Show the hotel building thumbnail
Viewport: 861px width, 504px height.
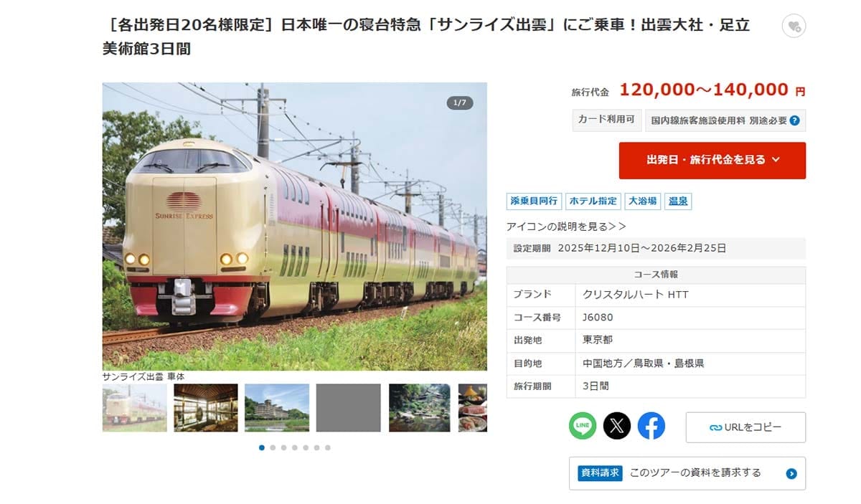pos(277,408)
